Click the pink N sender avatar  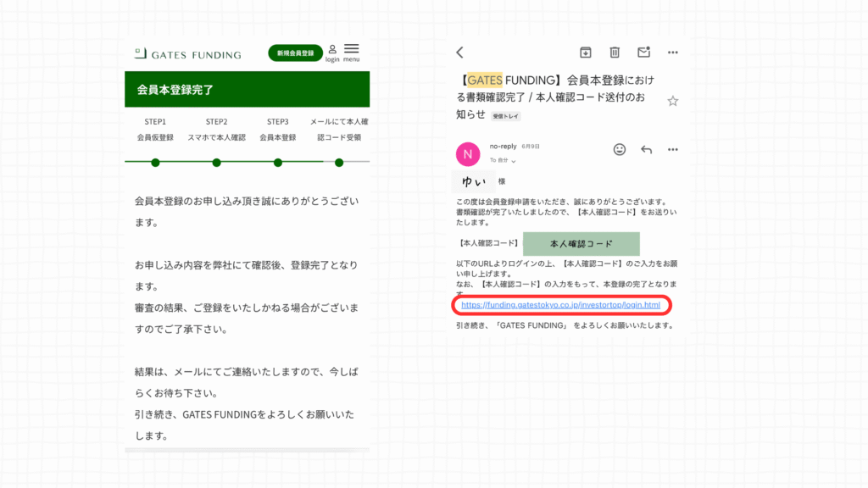click(468, 154)
